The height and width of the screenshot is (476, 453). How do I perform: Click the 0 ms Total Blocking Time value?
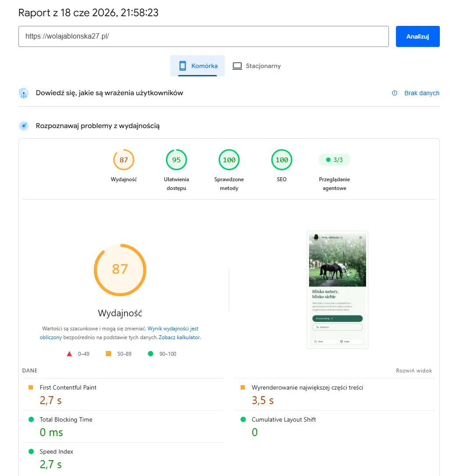tap(51, 432)
